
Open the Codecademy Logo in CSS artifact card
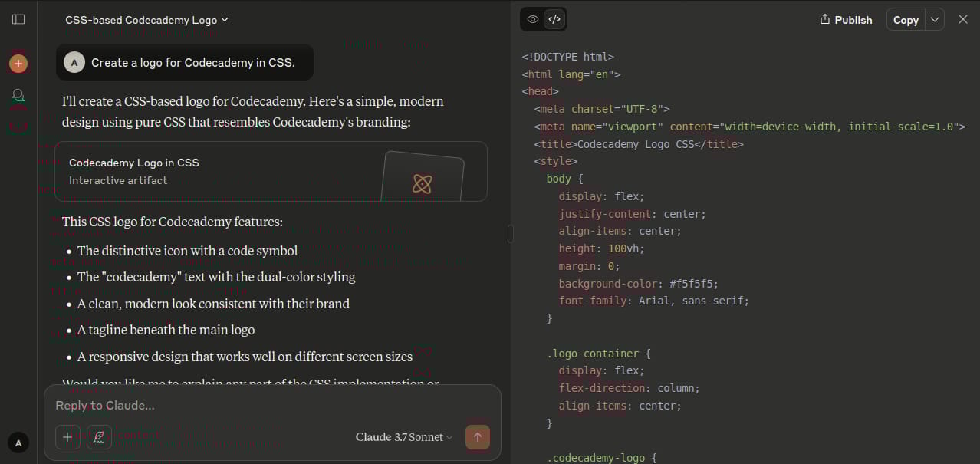(271, 171)
